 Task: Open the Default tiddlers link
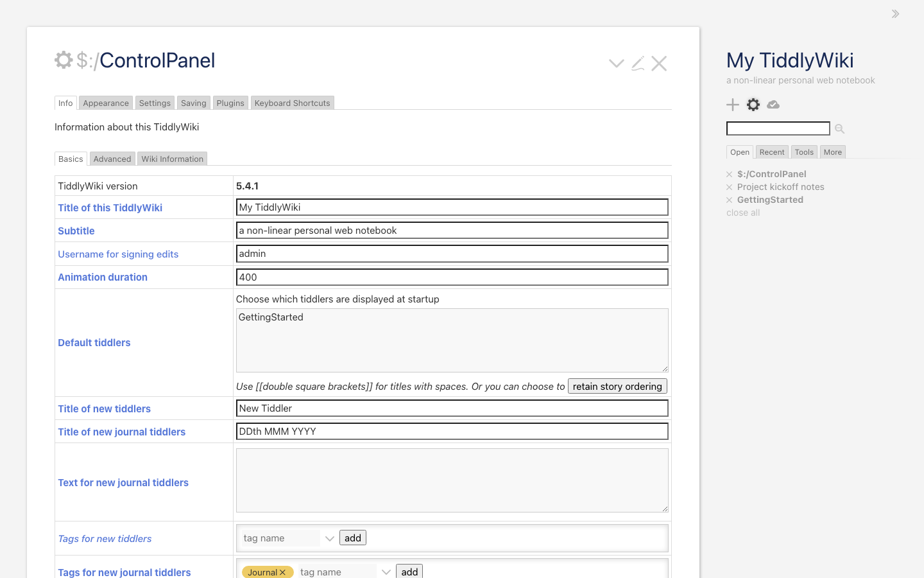tap(94, 342)
